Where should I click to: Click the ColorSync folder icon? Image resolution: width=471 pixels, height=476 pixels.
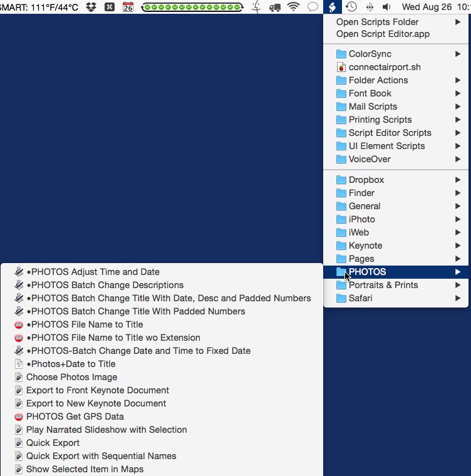click(x=341, y=54)
